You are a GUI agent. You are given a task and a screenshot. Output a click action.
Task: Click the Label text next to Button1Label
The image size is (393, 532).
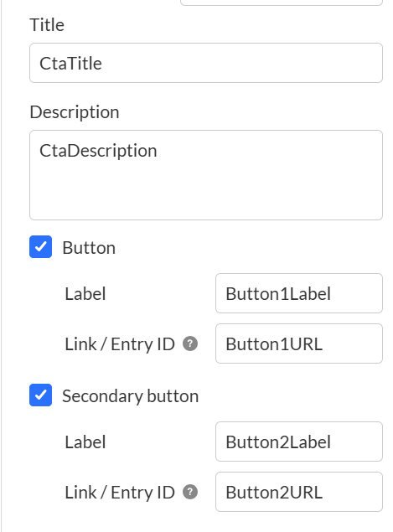pyautogui.click(x=85, y=293)
